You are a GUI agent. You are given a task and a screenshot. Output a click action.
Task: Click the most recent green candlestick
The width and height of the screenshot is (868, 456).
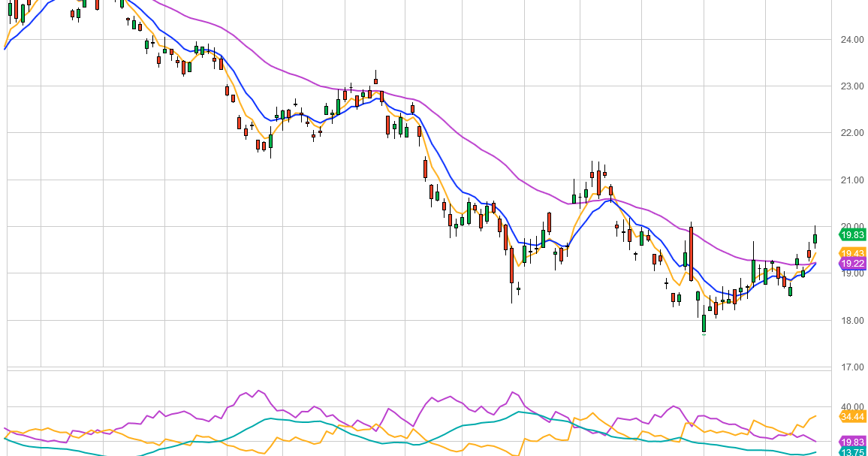click(x=815, y=237)
